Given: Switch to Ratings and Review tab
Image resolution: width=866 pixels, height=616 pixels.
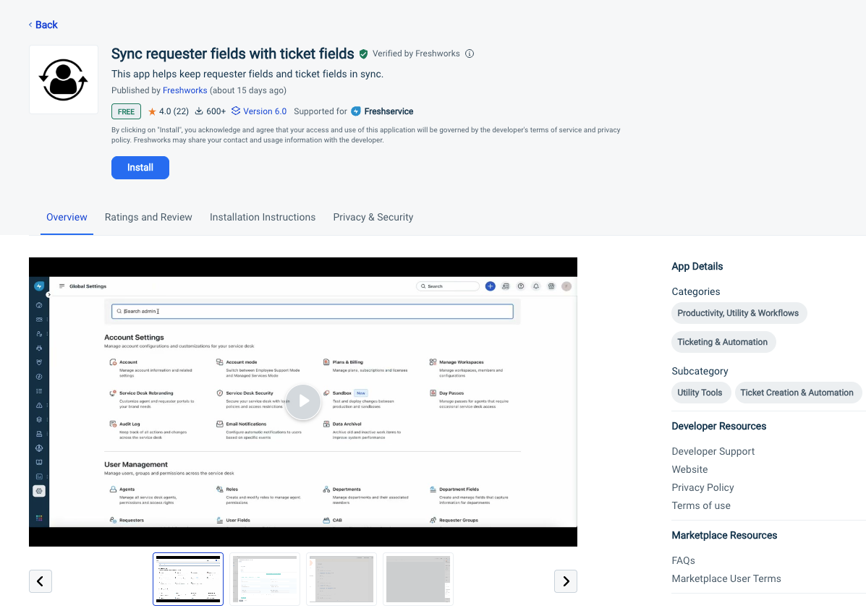Looking at the screenshot, I should (148, 218).
